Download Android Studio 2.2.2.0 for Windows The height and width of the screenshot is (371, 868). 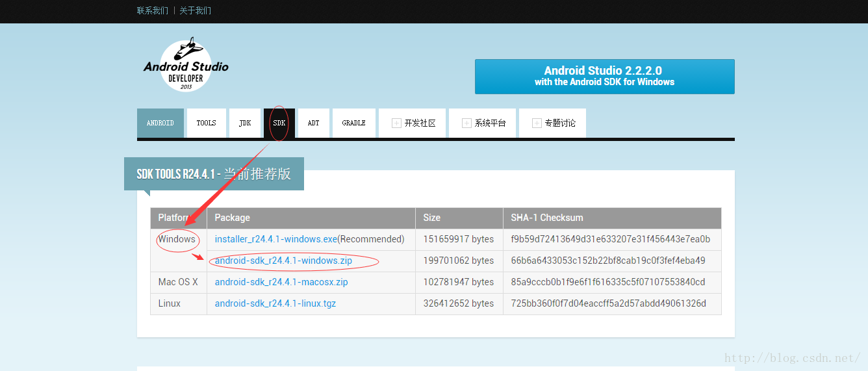coord(604,77)
